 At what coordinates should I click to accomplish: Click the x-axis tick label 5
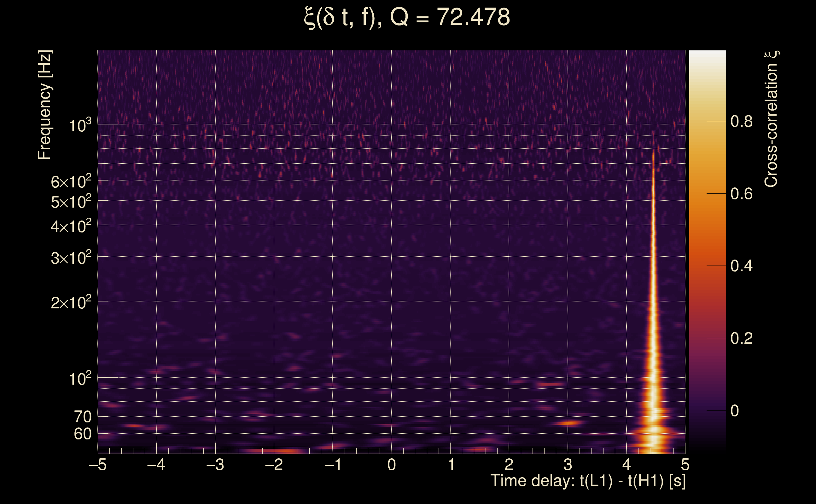tap(685, 464)
